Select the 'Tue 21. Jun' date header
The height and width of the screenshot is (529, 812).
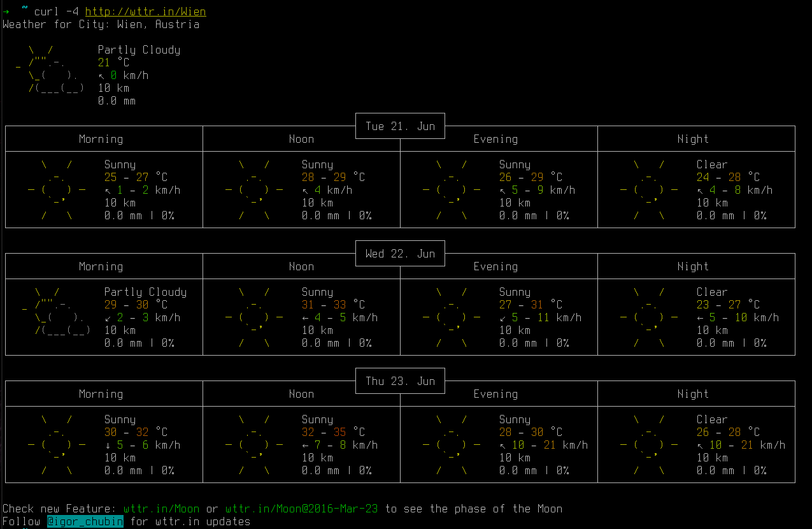click(401, 126)
